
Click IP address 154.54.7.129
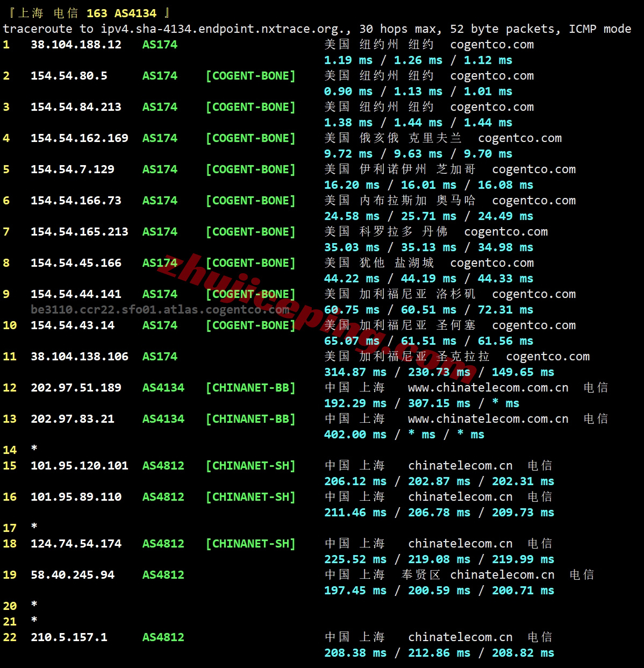click(73, 169)
